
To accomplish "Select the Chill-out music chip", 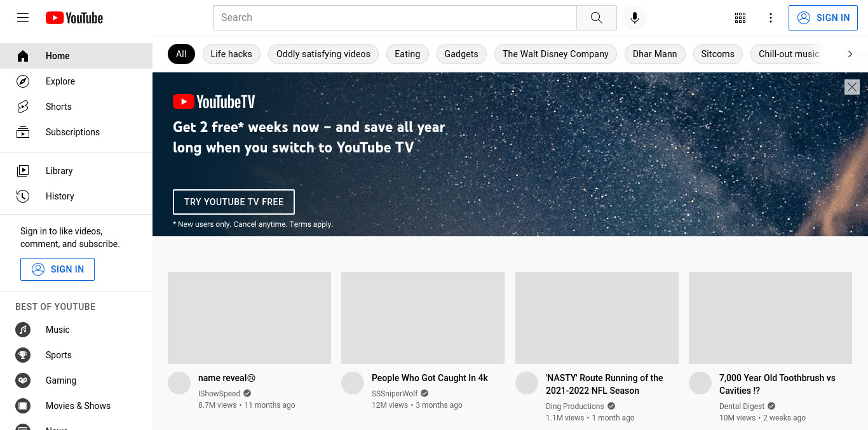I will (789, 54).
